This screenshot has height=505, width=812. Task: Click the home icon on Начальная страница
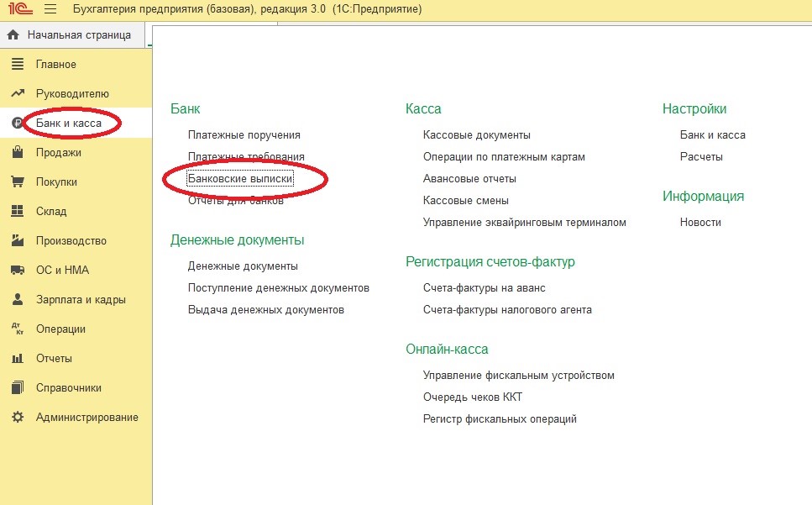(13, 35)
